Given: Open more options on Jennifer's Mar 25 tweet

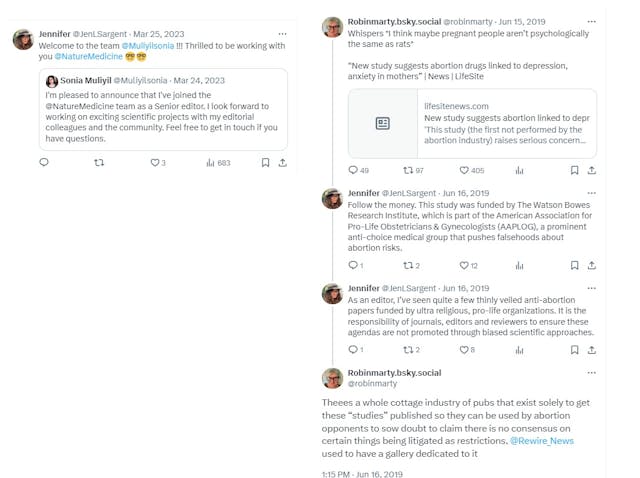Looking at the screenshot, I should click(x=282, y=34).
